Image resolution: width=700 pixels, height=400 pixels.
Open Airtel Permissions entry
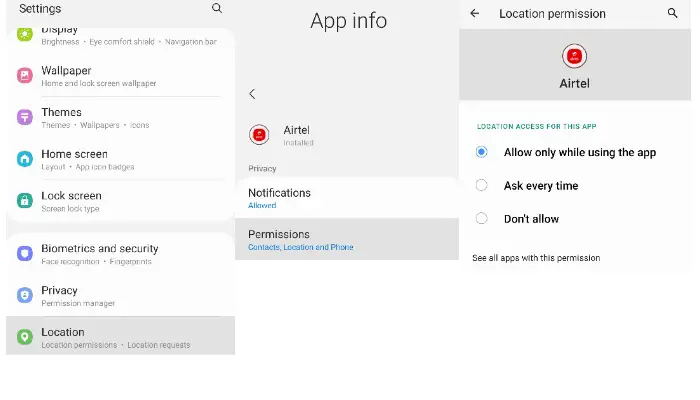pyautogui.click(x=347, y=239)
